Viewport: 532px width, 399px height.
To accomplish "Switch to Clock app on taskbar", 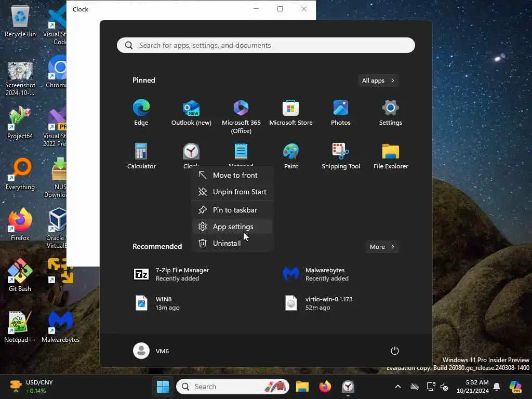I will click(x=348, y=387).
